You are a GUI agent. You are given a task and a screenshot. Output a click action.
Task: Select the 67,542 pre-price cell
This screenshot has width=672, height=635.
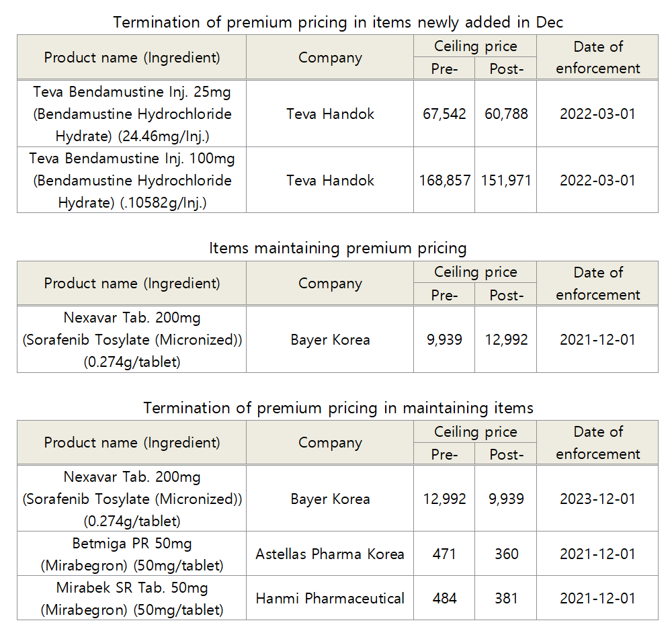pos(444,114)
